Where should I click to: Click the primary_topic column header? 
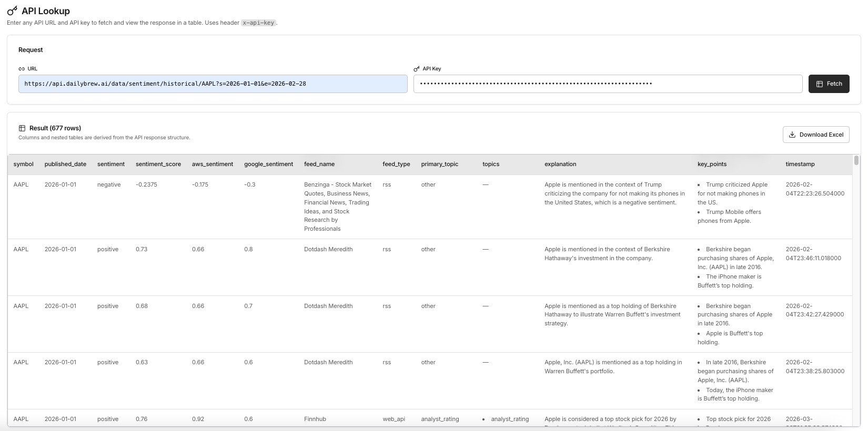pos(440,164)
